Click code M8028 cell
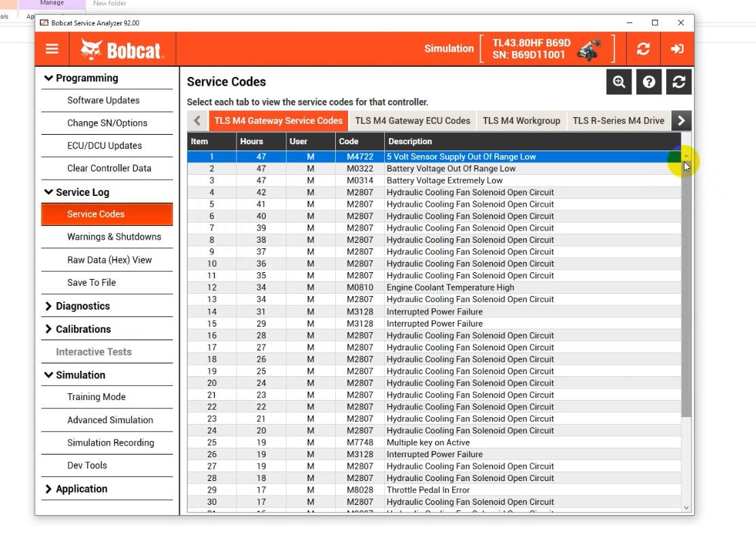The height and width of the screenshot is (543, 756). (x=360, y=490)
